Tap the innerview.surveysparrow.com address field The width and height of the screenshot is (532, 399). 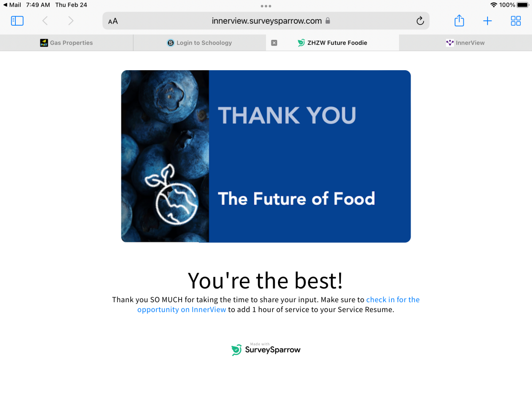point(266,21)
